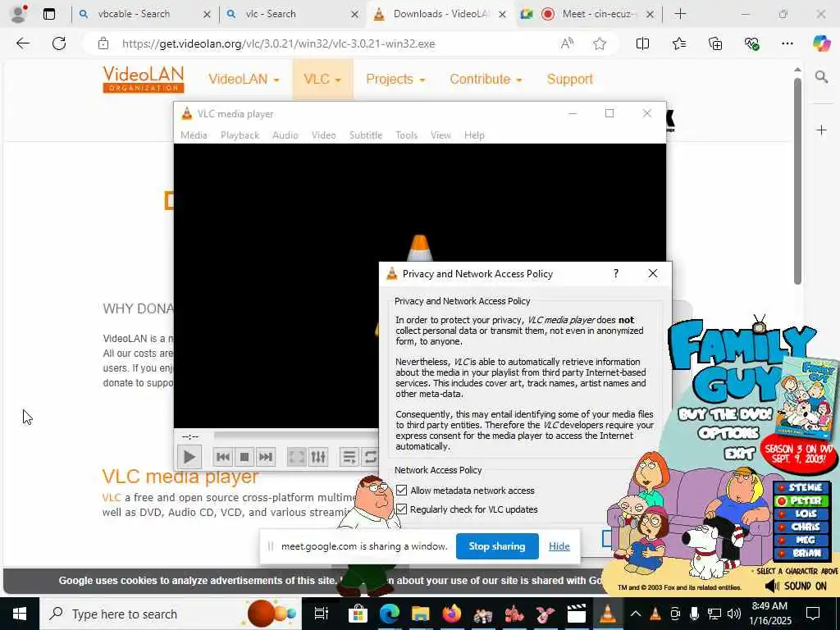Go back in the Edge browser
The height and width of the screenshot is (630, 840).
pyautogui.click(x=22, y=43)
